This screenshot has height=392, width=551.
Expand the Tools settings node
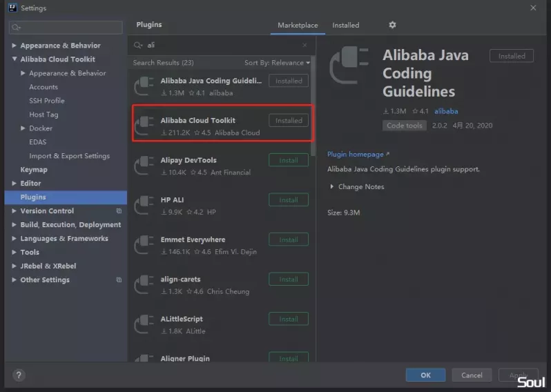(14, 252)
